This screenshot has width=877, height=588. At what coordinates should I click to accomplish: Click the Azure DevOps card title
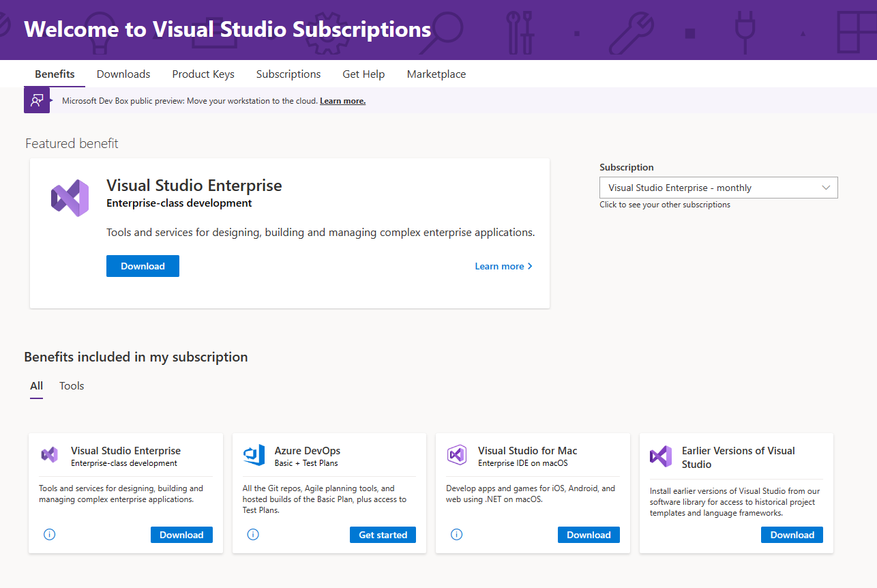[x=308, y=451]
